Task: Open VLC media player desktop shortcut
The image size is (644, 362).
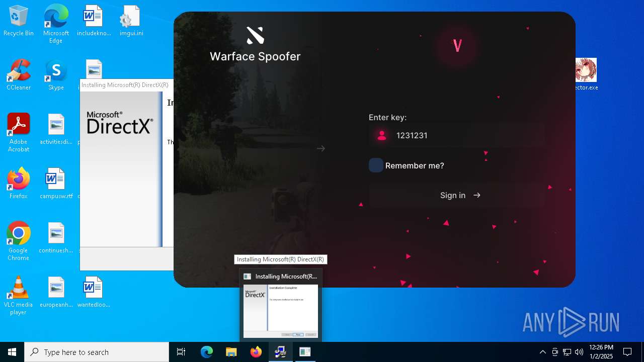Action: coord(19,296)
